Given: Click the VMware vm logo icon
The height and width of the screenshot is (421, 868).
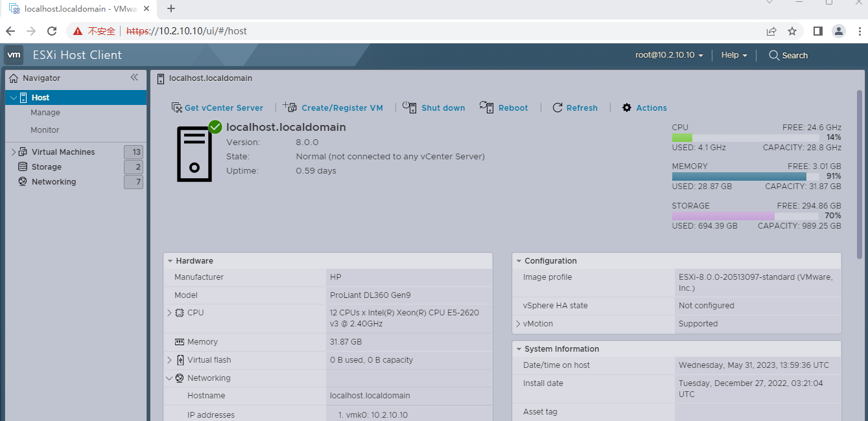Looking at the screenshot, I should coord(14,55).
